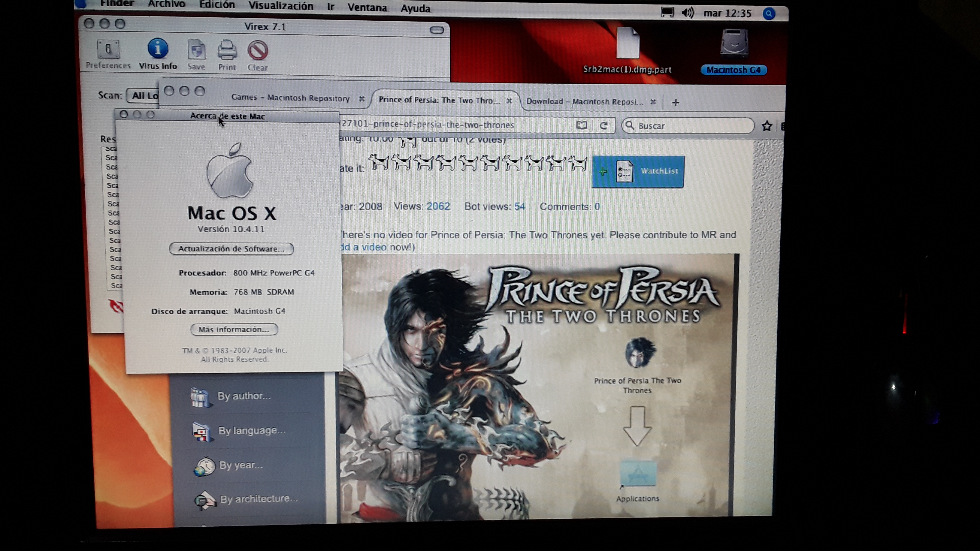Click the Comments 0 link
This screenshot has height=551, width=980.
(x=597, y=207)
